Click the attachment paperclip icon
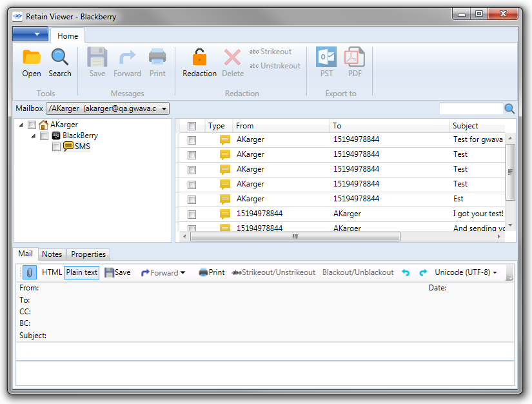This screenshot has width=532, height=404. click(x=30, y=272)
